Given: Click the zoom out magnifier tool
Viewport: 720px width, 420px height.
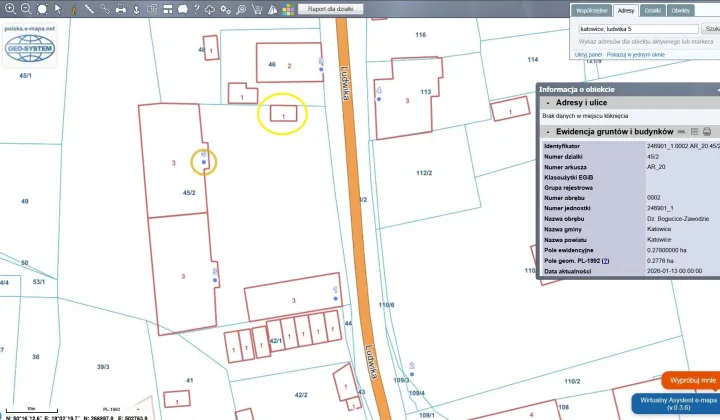Looking at the screenshot, I should (25, 9).
